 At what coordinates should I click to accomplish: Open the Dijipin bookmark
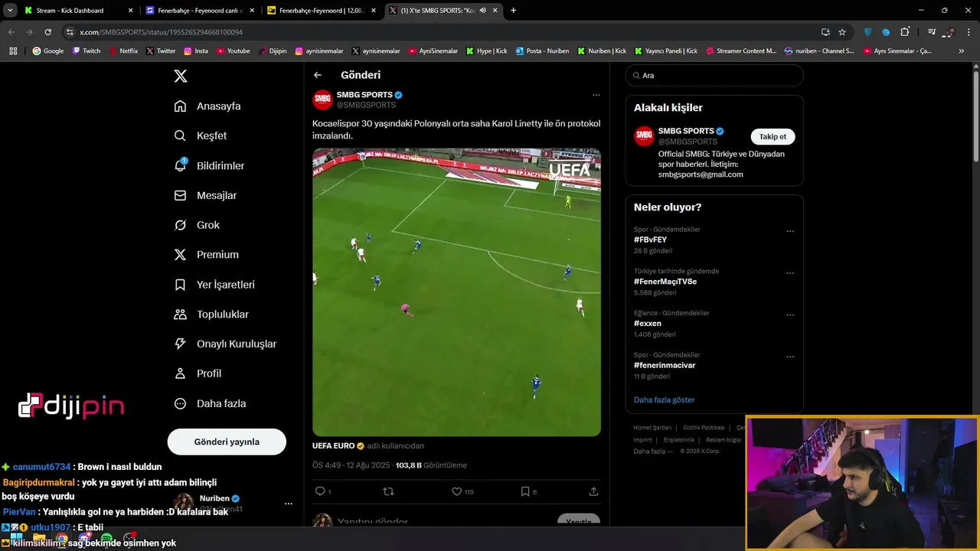pyautogui.click(x=273, y=51)
